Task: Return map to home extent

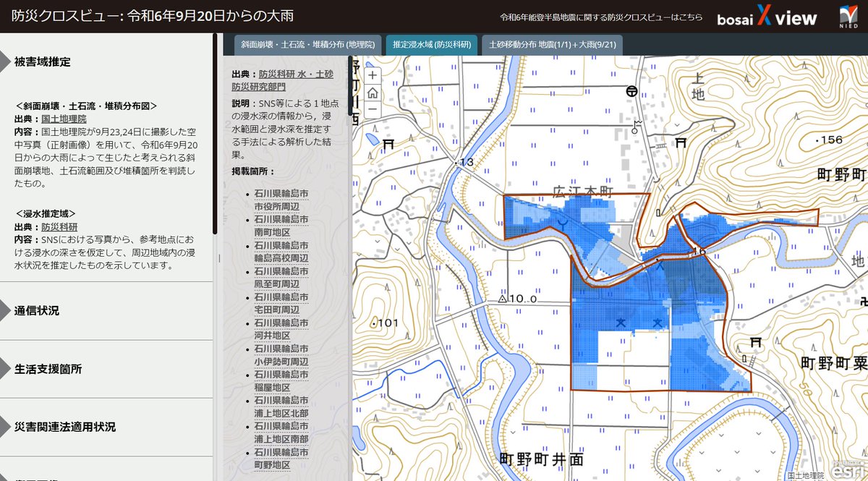Action: point(372,93)
